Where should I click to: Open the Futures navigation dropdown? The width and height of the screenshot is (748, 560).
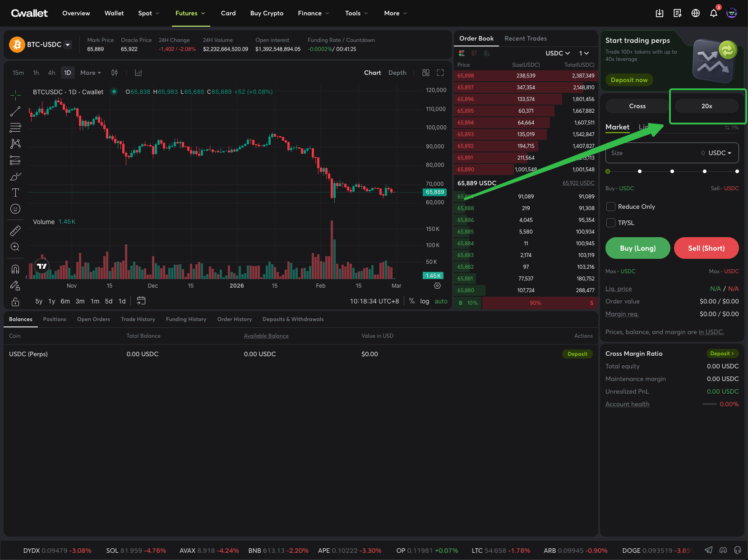190,14
